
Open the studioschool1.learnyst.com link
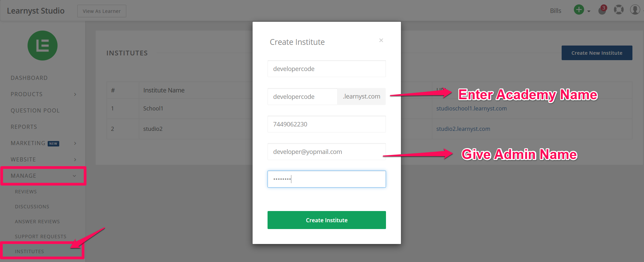pyautogui.click(x=471, y=108)
